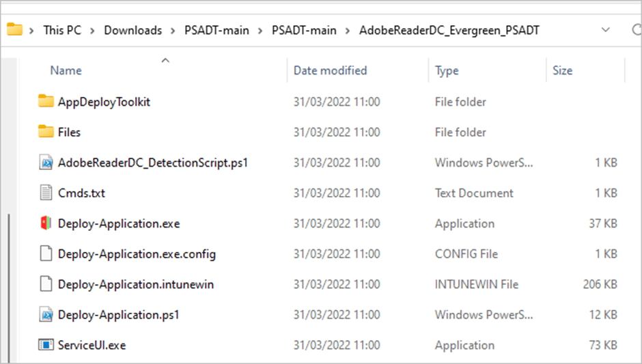
Task: Click the AdobeReaderDC_DetectionScript.ps1 PowerShell icon
Action: coord(46,162)
